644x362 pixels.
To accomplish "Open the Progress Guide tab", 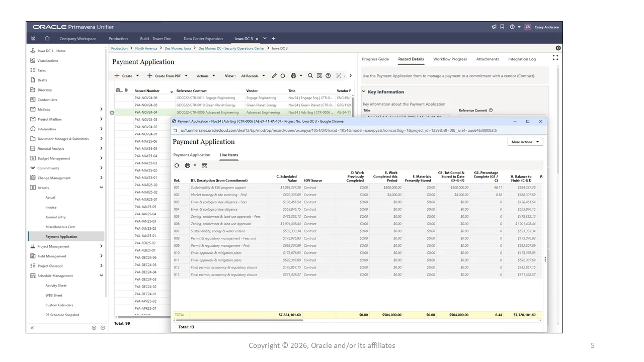I will point(375,59).
